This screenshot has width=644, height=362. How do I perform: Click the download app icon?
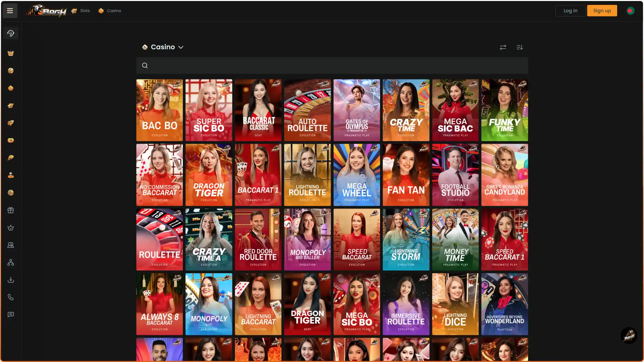pos(11,280)
